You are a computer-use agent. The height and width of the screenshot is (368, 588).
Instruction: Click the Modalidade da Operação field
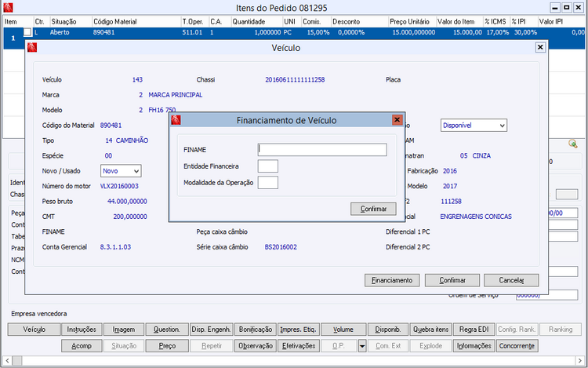coord(268,183)
